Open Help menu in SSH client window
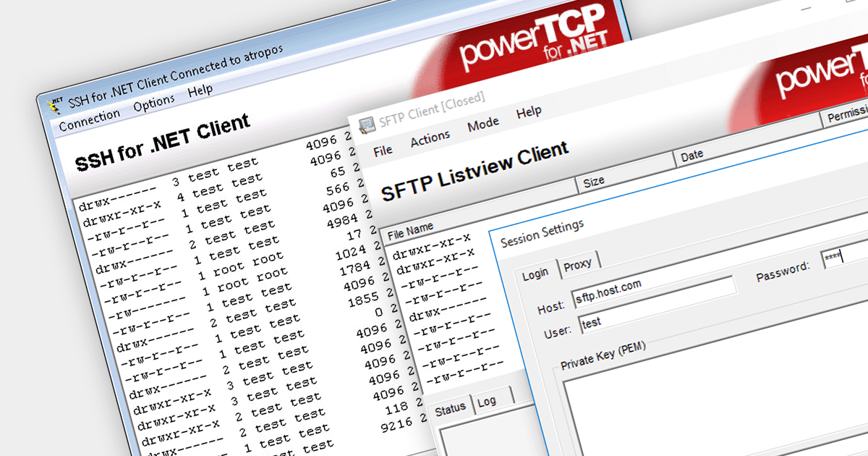The height and width of the screenshot is (456, 868). [x=200, y=91]
